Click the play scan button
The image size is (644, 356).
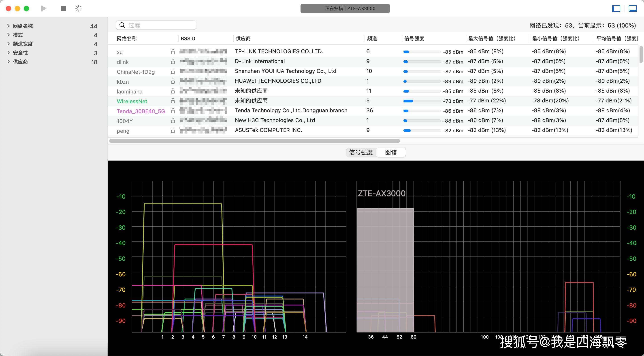coord(43,8)
